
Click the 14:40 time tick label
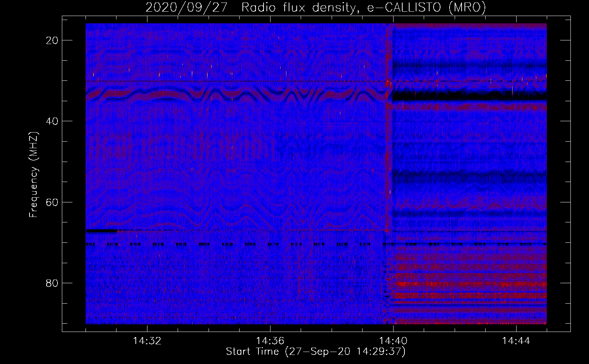[393, 341]
